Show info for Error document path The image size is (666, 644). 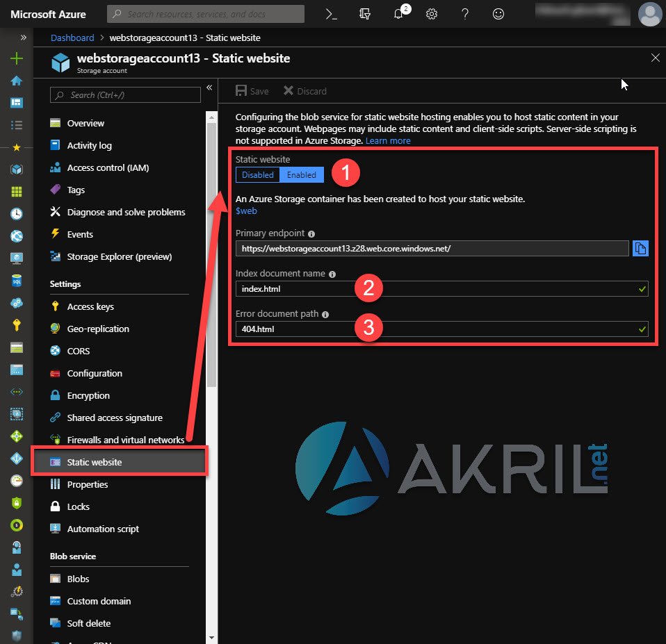pyautogui.click(x=325, y=315)
